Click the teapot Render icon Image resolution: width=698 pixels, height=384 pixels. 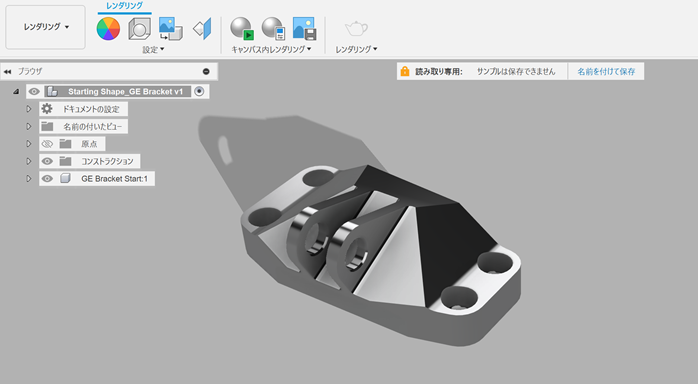click(356, 29)
